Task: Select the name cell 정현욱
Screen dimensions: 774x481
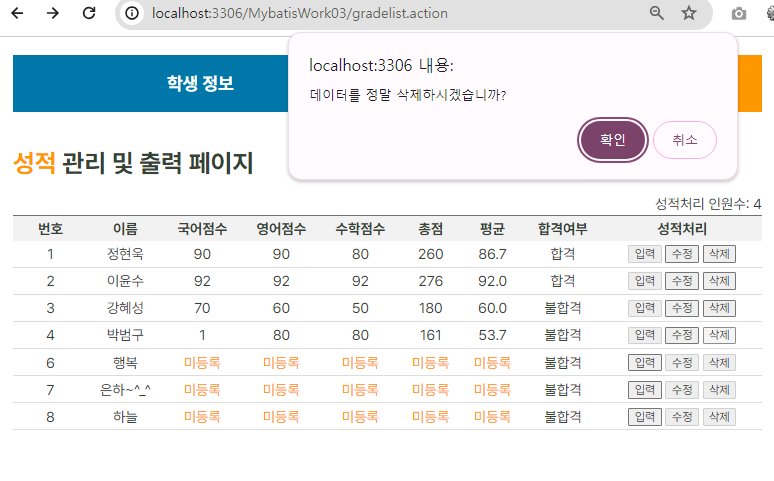Action: pyautogui.click(x=125, y=254)
